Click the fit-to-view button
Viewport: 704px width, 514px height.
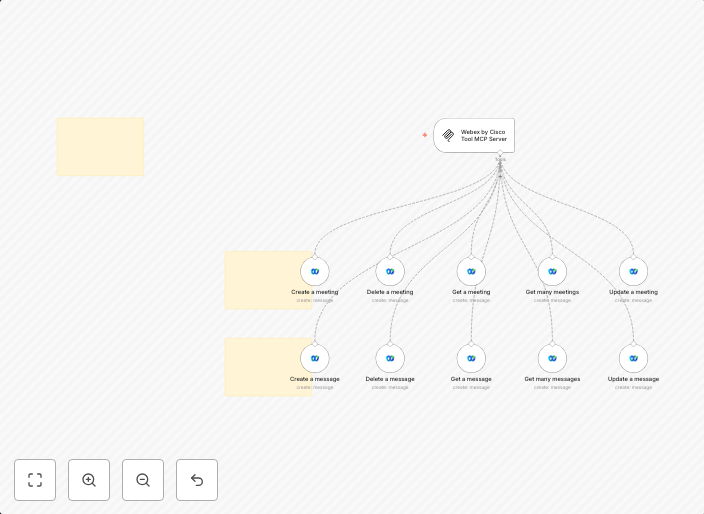tap(35, 480)
